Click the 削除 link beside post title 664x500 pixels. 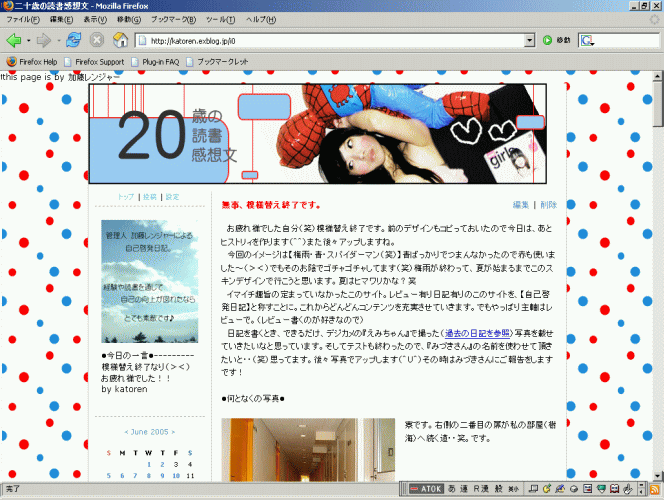pos(548,205)
